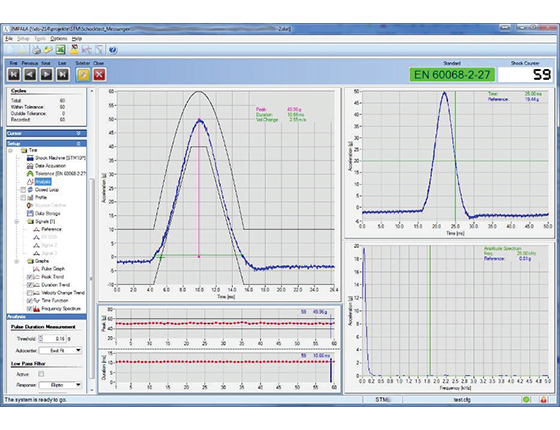Tick the Low Pass Filter Active checkbox
This screenshot has width=560, height=430.
[x=41, y=374]
